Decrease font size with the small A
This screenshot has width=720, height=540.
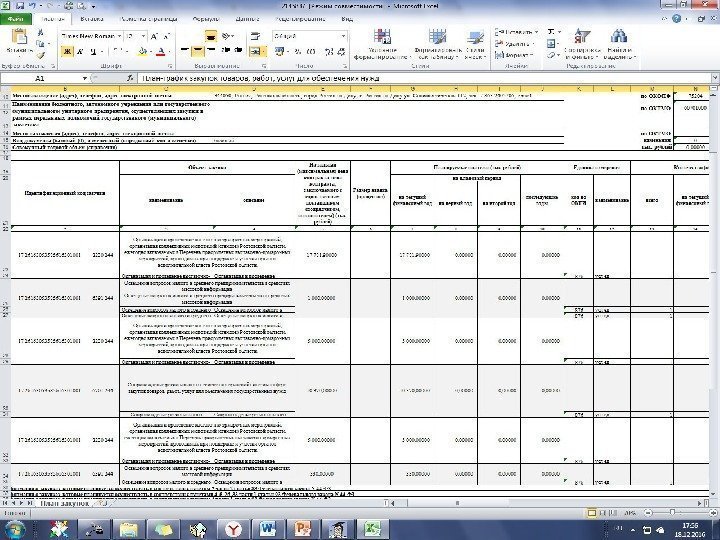coord(166,36)
